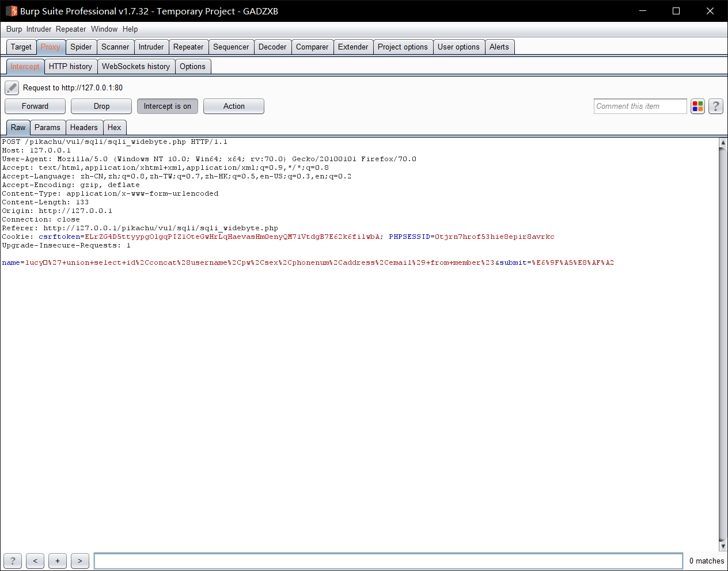The width and height of the screenshot is (728, 571).
Task: Click the Host: 127.0.0.1 header line
Action: tap(36, 150)
